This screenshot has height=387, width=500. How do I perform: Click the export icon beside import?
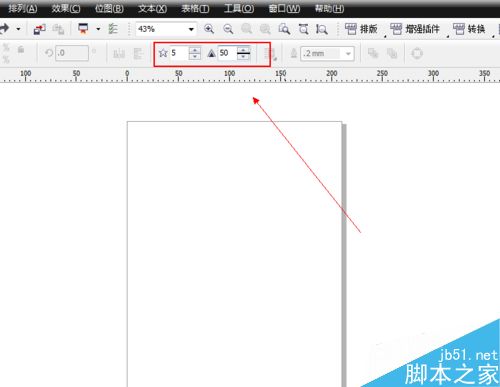[x=58, y=29]
